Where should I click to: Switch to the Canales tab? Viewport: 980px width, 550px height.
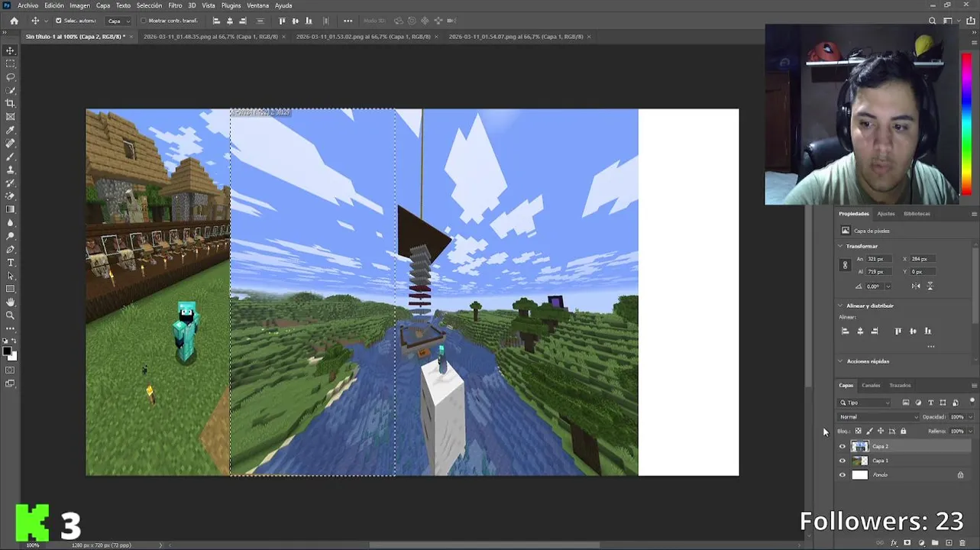tap(871, 385)
